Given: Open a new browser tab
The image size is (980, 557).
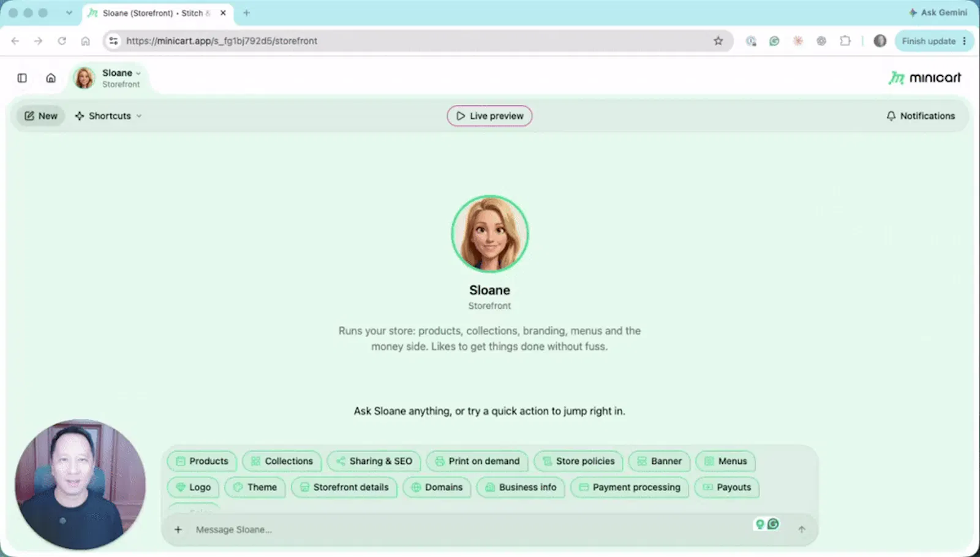Looking at the screenshot, I should point(246,13).
